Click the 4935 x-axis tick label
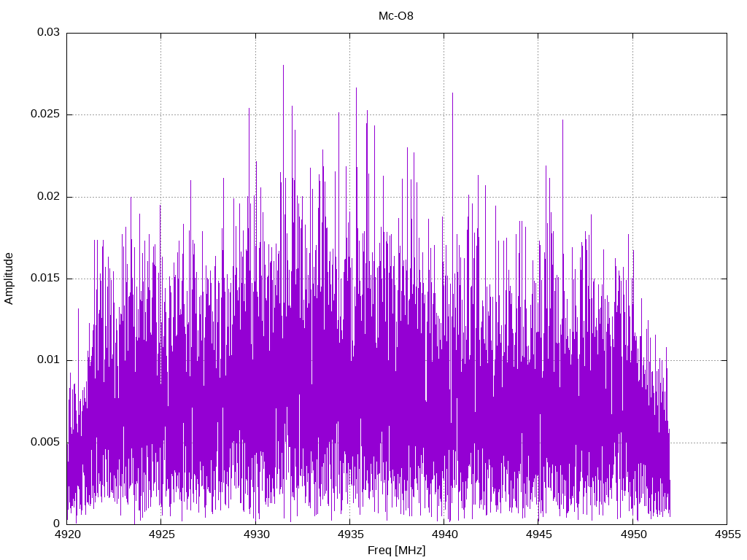Image resolution: width=747 pixels, height=560 pixels. (x=350, y=534)
